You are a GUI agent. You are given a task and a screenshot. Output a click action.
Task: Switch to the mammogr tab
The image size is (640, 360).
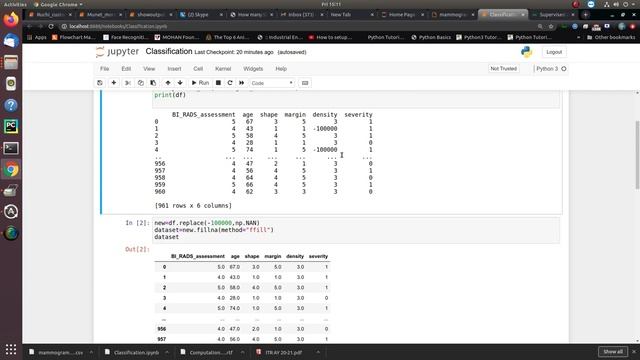pyautogui.click(x=453, y=14)
